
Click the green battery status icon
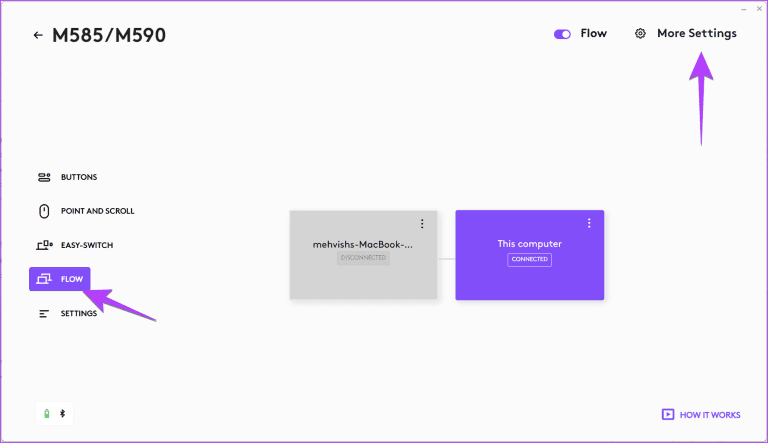click(46, 412)
